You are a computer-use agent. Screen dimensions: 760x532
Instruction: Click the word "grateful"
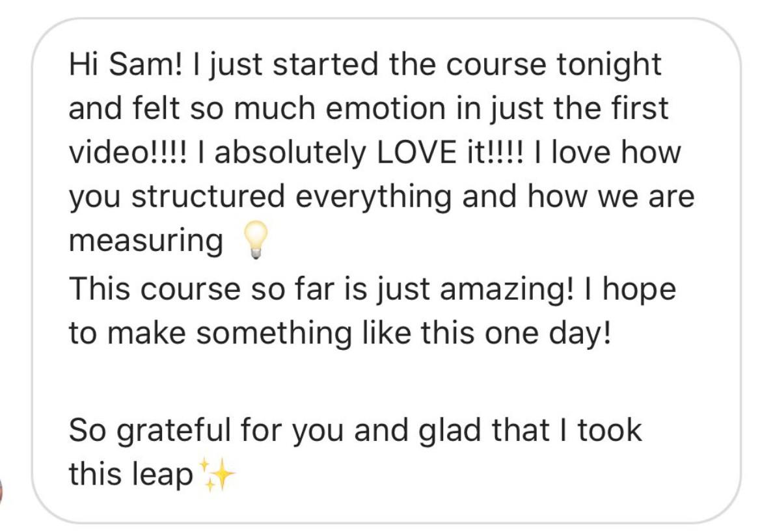[x=173, y=431]
